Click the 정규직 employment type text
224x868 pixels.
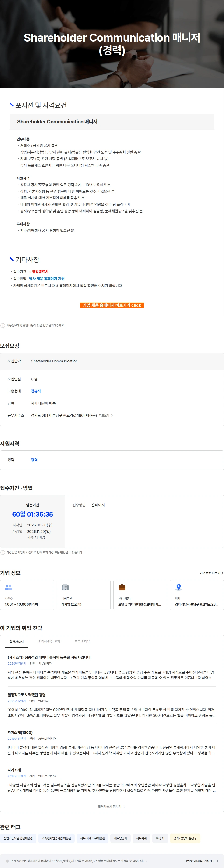(36, 391)
